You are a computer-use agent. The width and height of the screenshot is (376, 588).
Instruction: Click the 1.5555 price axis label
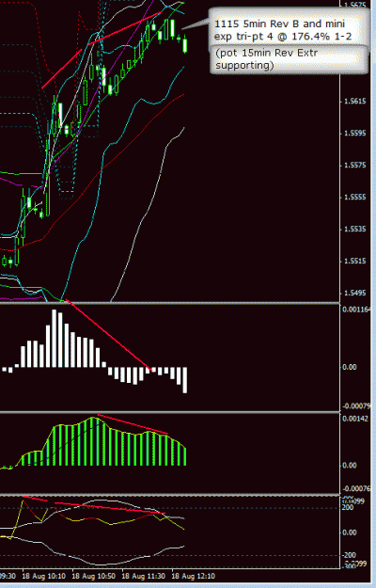[354, 198]
